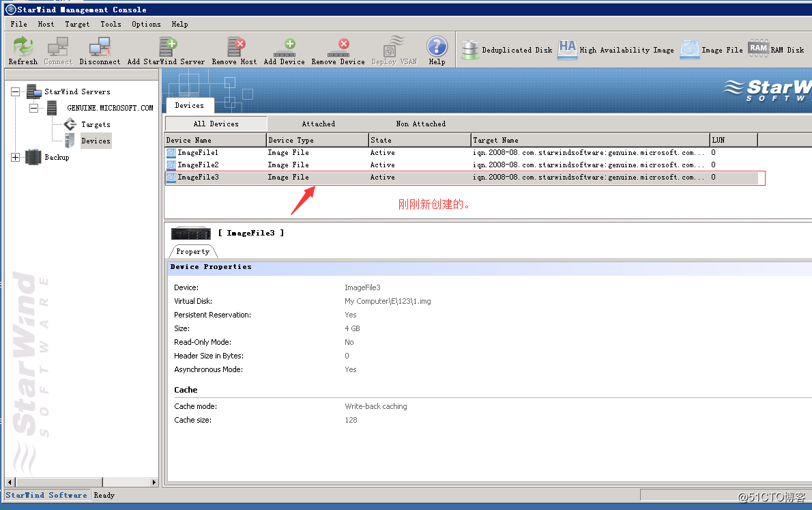
Task: Click the StarWind console title bar icon
Action: 10,10
